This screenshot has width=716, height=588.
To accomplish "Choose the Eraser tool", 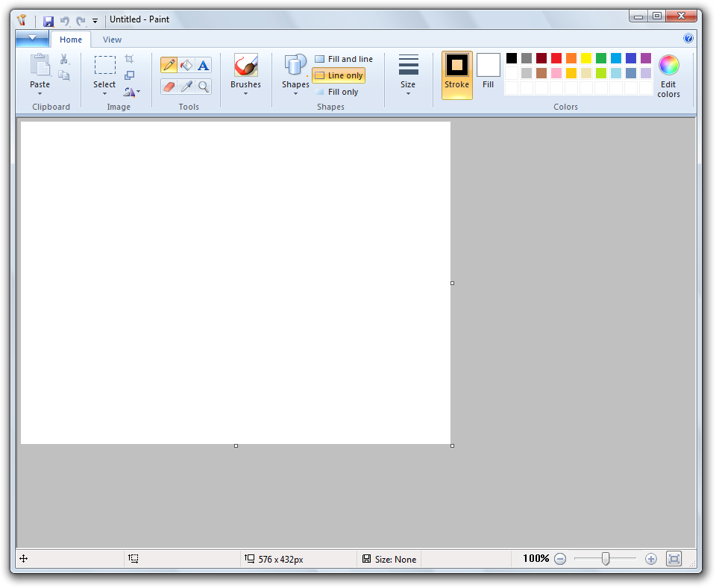I will click(169, 87).
